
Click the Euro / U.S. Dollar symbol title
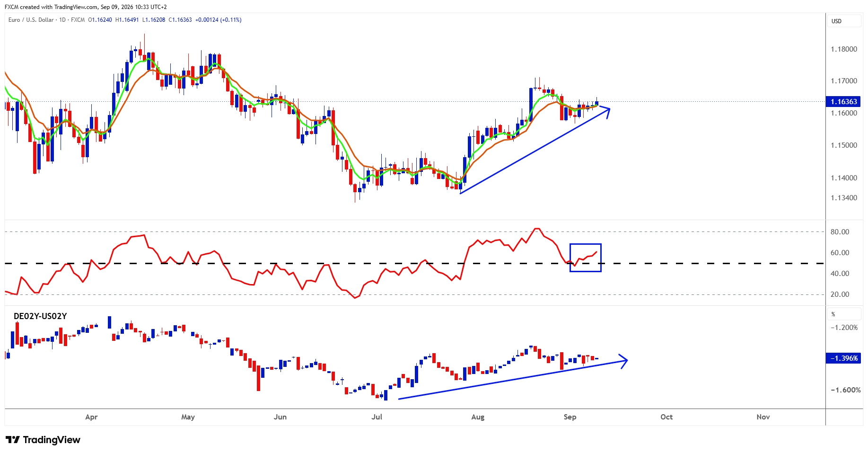pyautogui.click(x=31, y=20)
